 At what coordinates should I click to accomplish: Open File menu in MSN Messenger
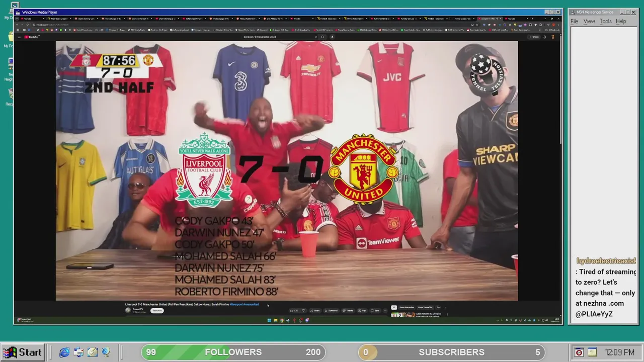(x=574, y=21)
